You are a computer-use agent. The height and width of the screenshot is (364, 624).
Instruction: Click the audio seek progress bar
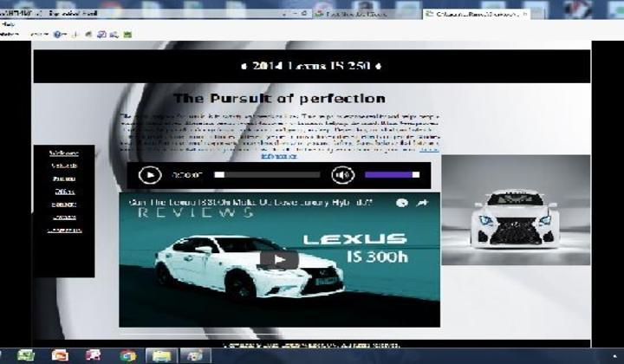[267, 175]
